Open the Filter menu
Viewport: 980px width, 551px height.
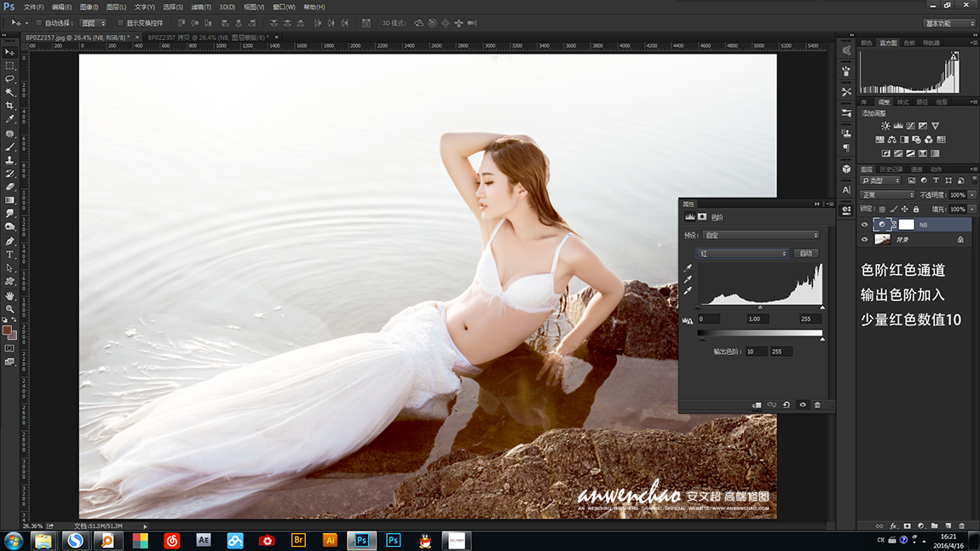[x=200, y=7]
